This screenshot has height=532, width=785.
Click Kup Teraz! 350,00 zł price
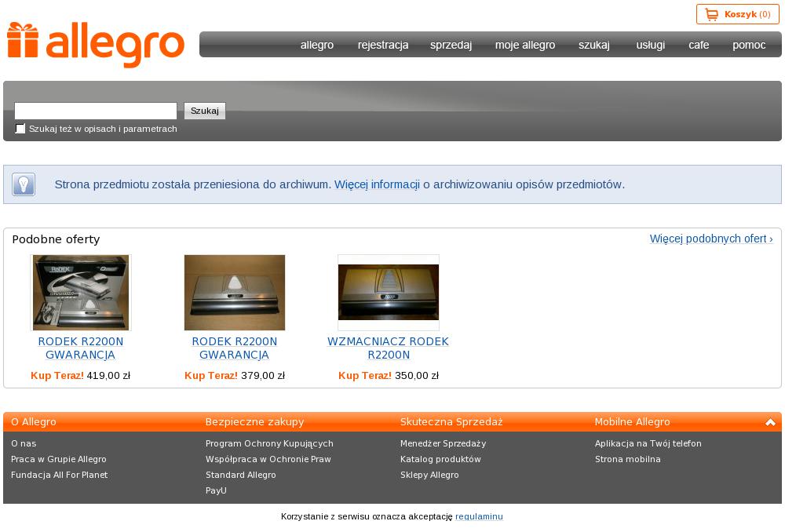tap(389, 375)
